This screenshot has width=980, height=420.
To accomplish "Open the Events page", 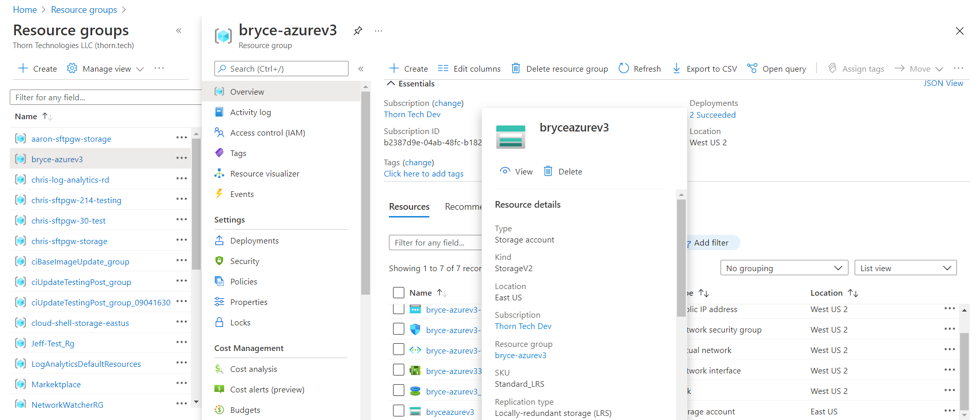I will [242, 194].
